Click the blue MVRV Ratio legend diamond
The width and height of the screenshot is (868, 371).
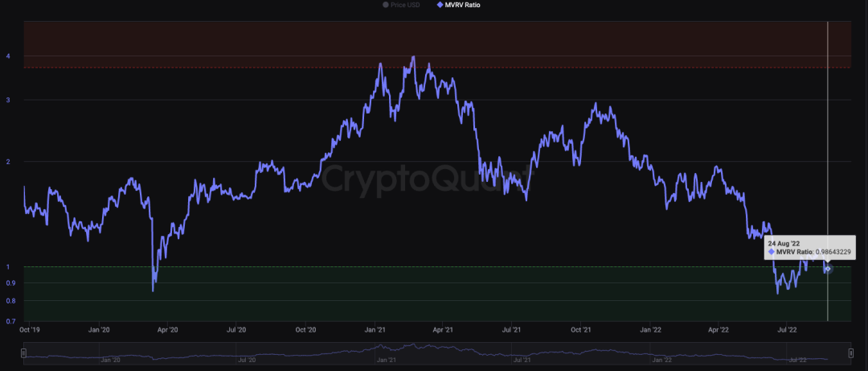pos(438,5)
